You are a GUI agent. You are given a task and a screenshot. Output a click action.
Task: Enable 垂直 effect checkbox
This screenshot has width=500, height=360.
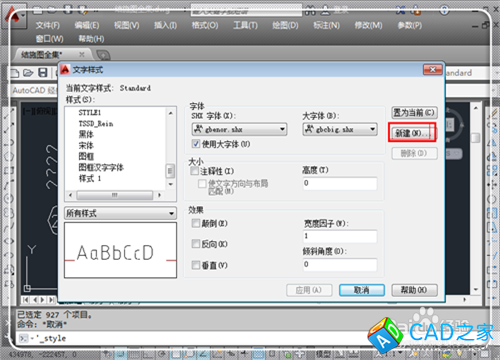[196, 265]
